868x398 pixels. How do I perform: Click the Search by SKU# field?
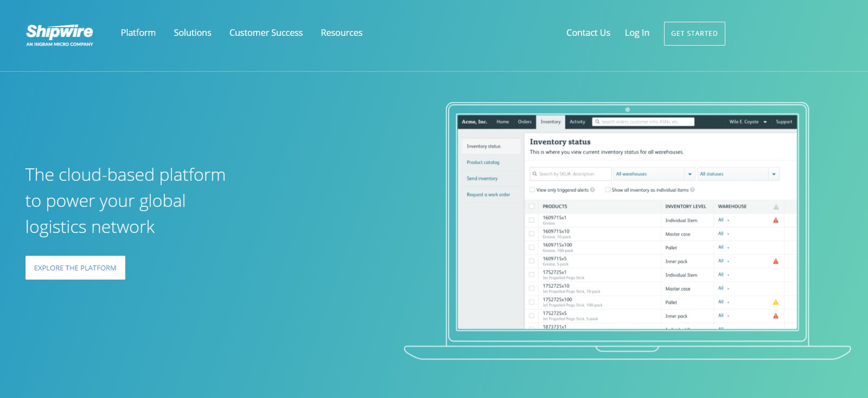[571, 174]
